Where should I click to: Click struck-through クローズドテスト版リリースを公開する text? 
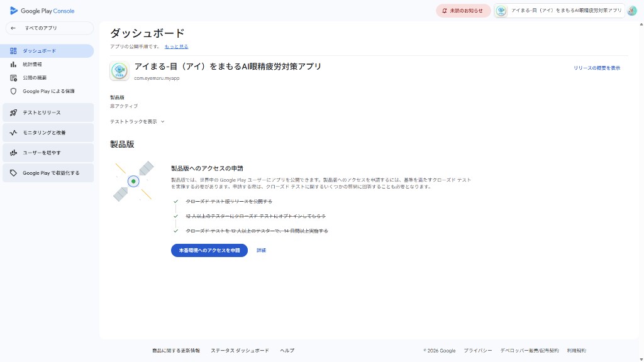tap(229, 202)
